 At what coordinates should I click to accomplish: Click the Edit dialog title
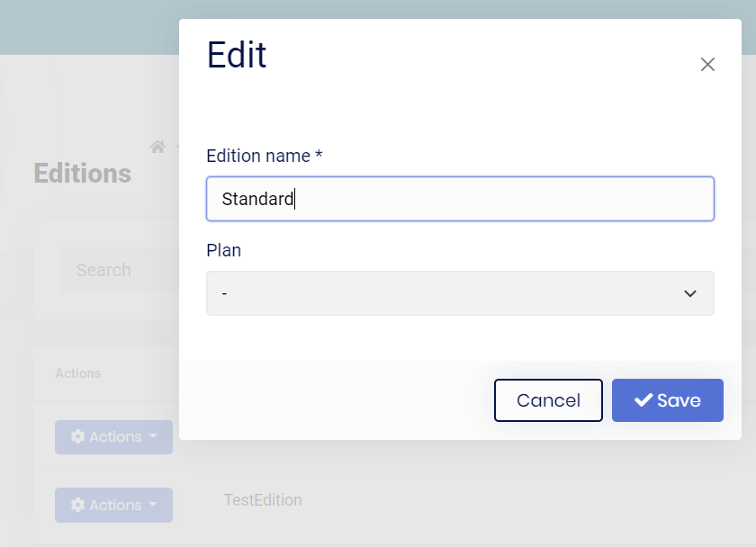[x=238, y=55]
